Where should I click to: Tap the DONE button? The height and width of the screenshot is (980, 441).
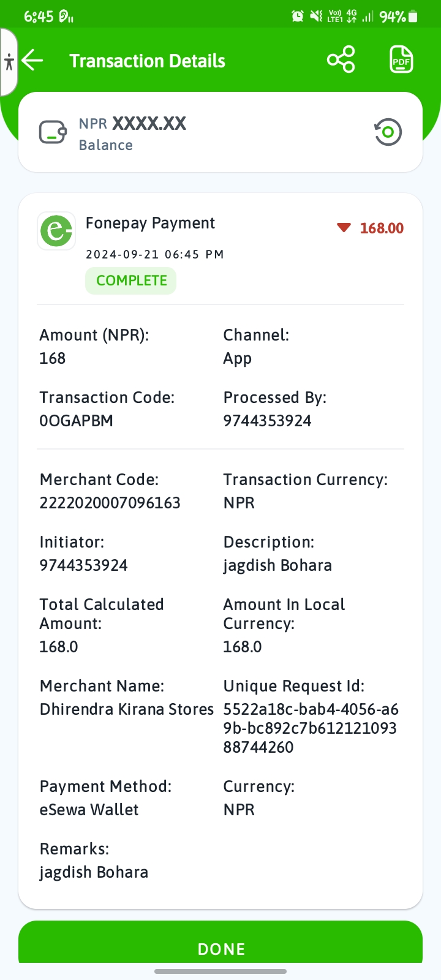coord(221,943)
